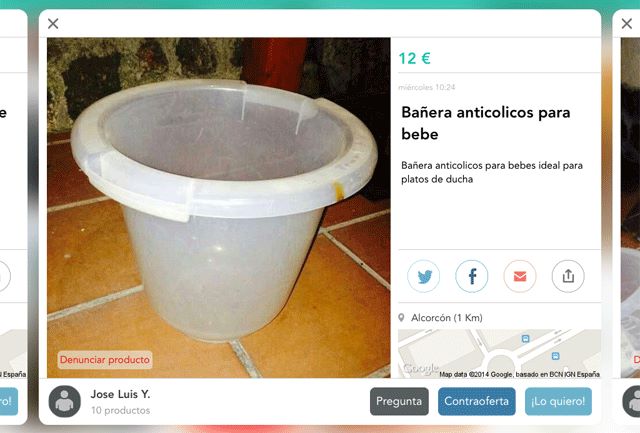Click the location pin beside Alcorcón
640x433 pixels.
point(401,318)
